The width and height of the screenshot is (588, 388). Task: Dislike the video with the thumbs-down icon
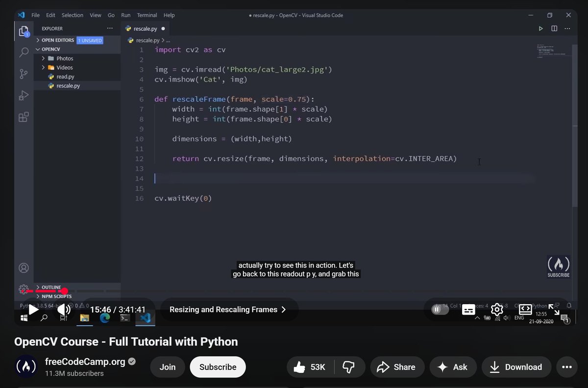pos(349,367)
